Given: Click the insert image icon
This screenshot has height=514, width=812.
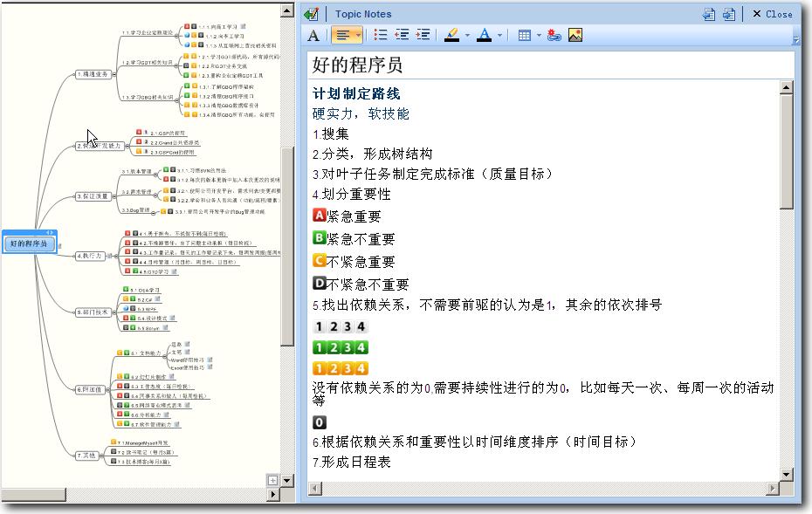Looking at the screenshot, I should [575, 35].
